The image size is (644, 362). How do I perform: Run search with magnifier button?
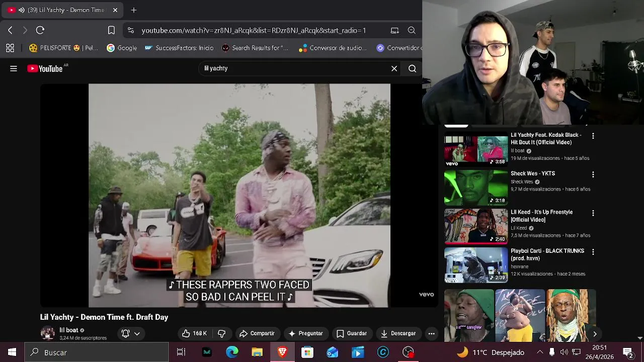[x=412, y=68]
